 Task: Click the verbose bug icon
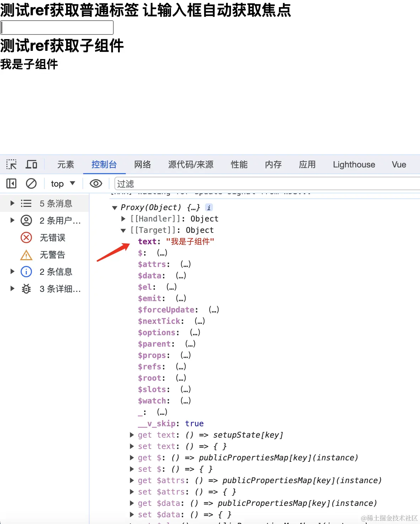pyautogui.click(x=26, y=289)
